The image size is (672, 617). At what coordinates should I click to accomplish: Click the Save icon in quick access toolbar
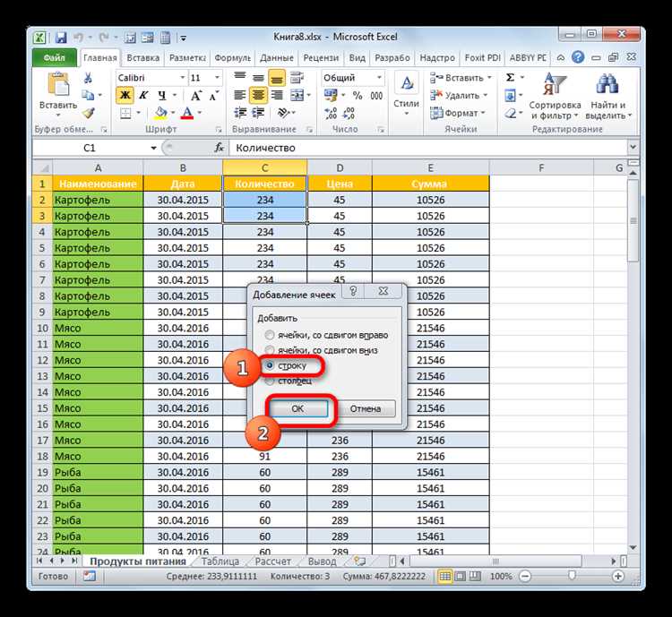[61, 38]
